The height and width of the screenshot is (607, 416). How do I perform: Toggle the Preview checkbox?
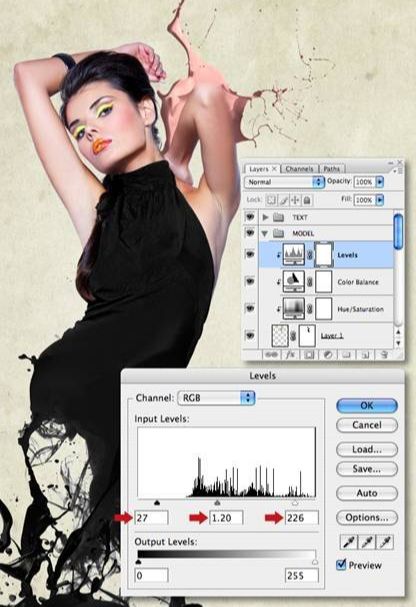(x=341, y=565)
